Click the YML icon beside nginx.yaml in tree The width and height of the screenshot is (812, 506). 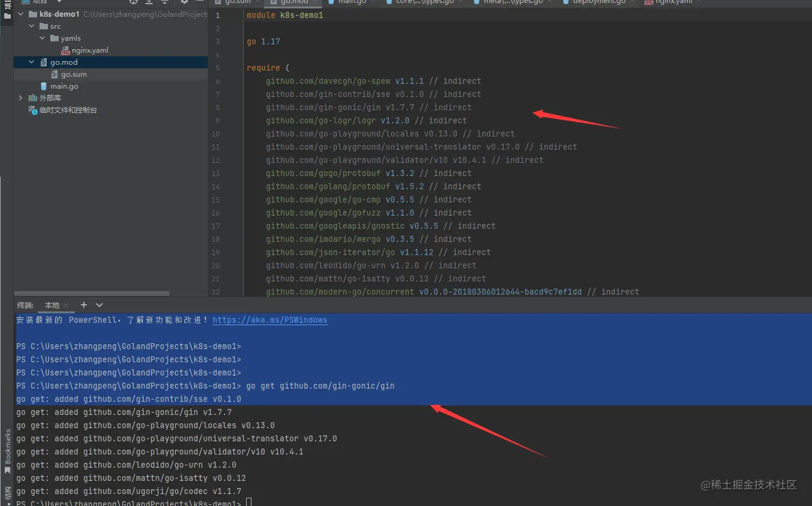tap(65, 51)
